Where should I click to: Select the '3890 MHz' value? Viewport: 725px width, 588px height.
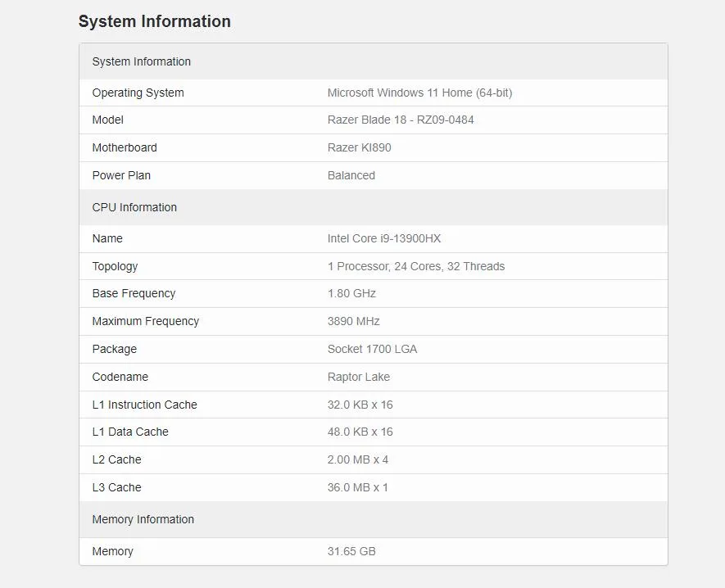click(x=353, y=321)
